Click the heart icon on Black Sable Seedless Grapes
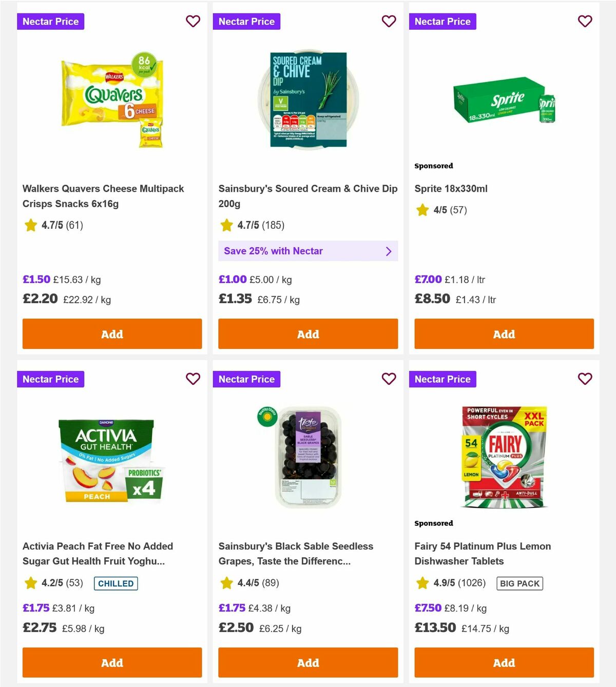The width and height of the screenshot is (616, 687). (x=389, y=379)
